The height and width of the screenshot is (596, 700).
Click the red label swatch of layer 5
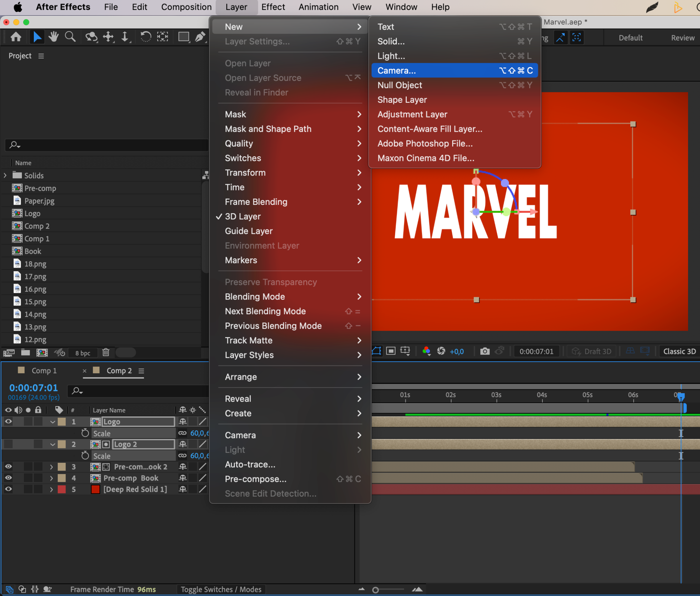[62, 489]
